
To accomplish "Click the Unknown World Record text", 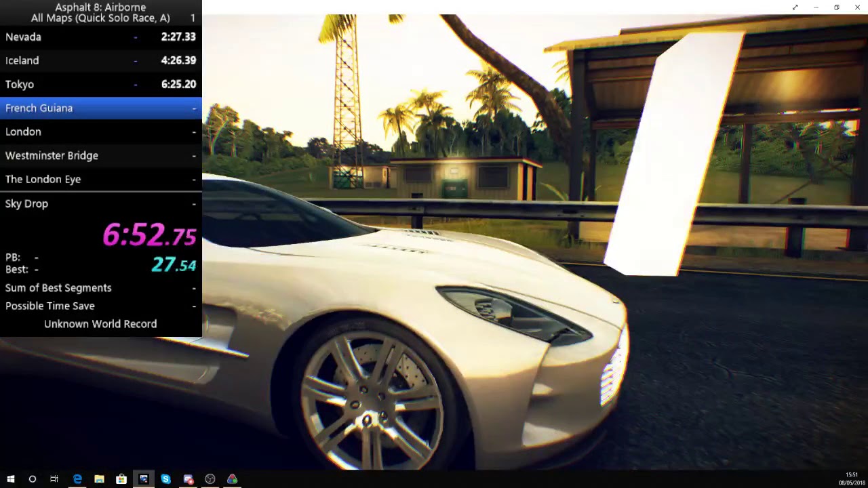I will (100, 324).
